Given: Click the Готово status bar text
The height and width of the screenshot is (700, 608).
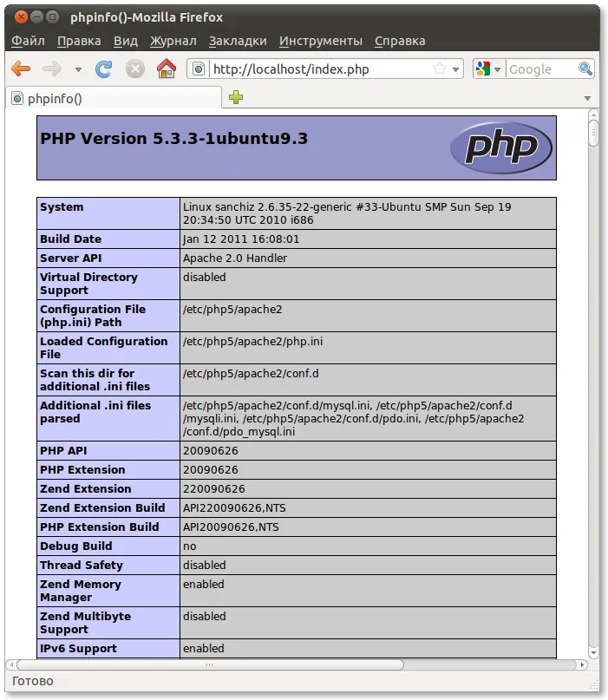Looking at the screenshot, I should click(x=33, y=681).
